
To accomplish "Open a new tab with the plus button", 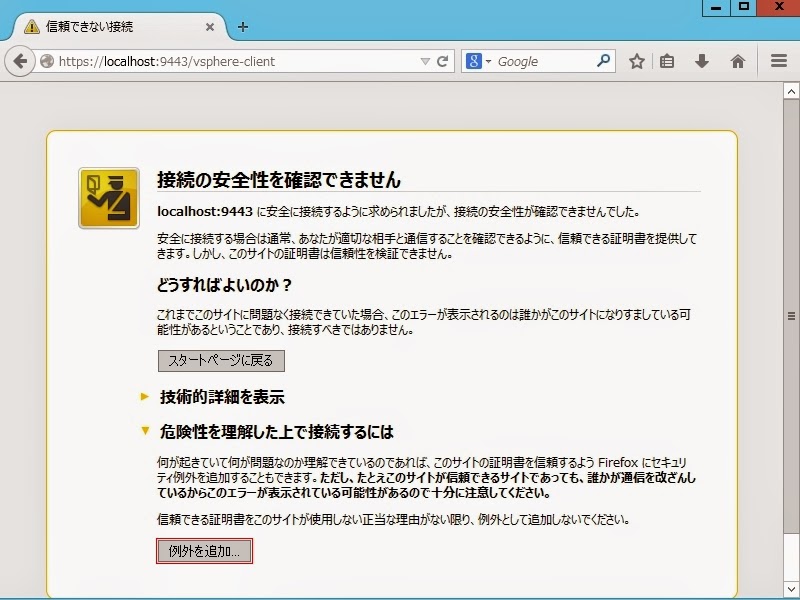I will (243, 27).
